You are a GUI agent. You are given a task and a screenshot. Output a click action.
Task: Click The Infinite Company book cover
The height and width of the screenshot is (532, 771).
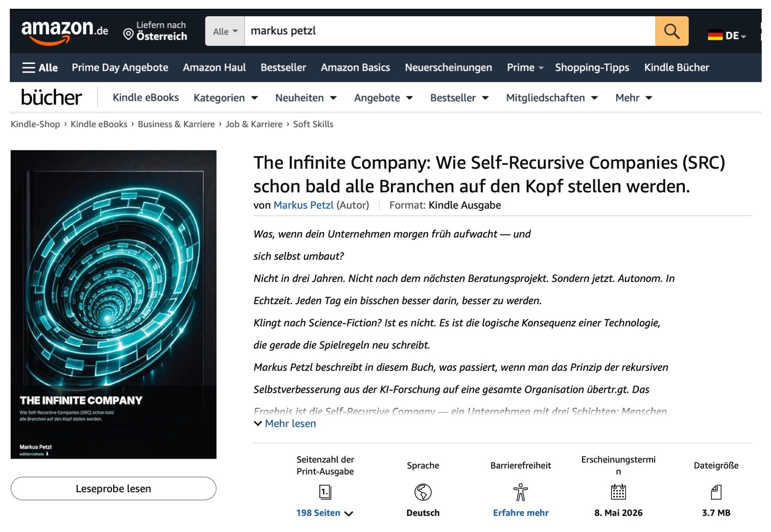(113, 304)
